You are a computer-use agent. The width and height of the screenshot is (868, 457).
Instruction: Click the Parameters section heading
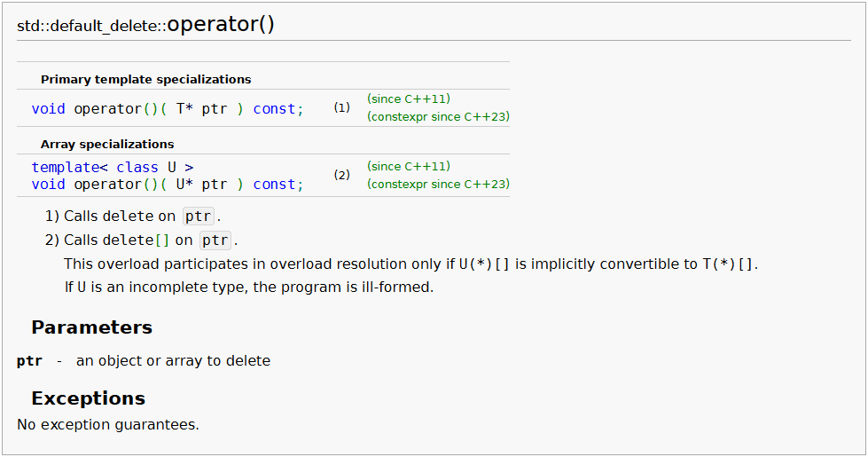pyautogui.click(x=92, y=327)
